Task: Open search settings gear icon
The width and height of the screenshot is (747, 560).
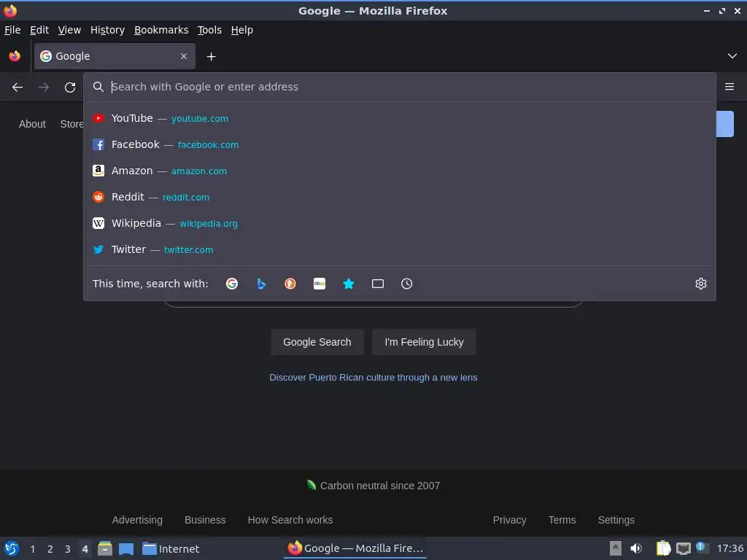Action: point(701,284)
